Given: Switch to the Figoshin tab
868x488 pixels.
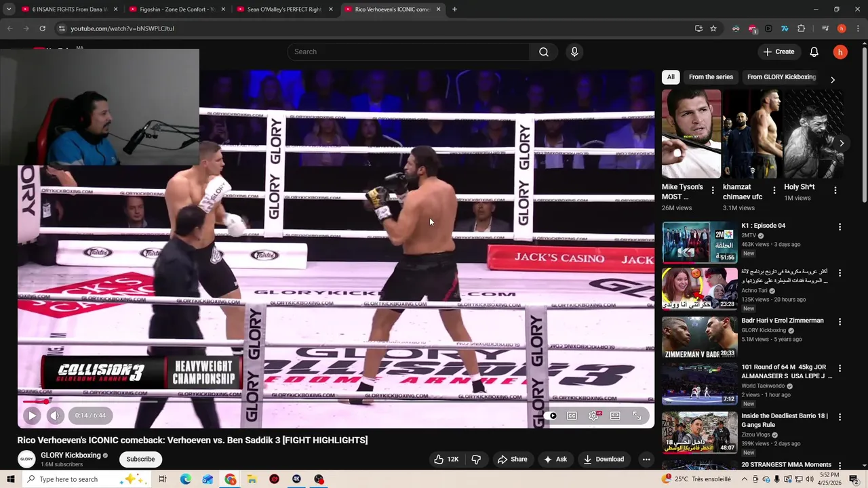Looking at the screenshot, I should pyautogui.click(x=179, y=9).
